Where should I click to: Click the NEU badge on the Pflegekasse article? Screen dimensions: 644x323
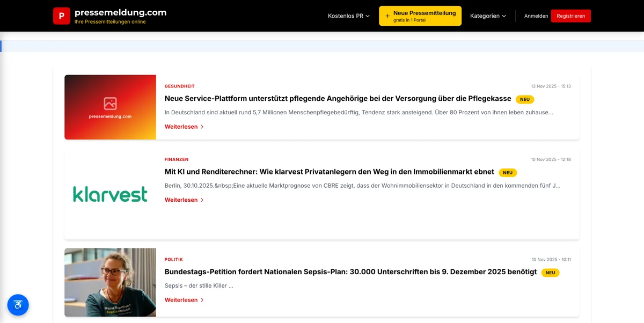pyautogui.click(x=525, y=99)
